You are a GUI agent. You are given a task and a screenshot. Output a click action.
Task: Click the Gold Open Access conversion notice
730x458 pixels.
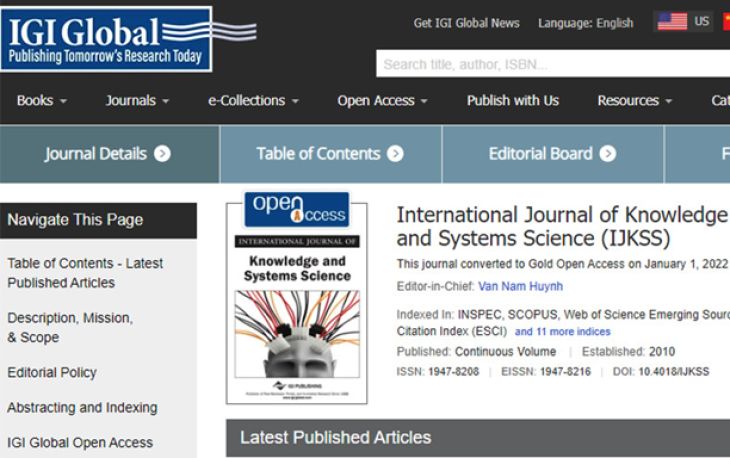click(x=562, y=264)
